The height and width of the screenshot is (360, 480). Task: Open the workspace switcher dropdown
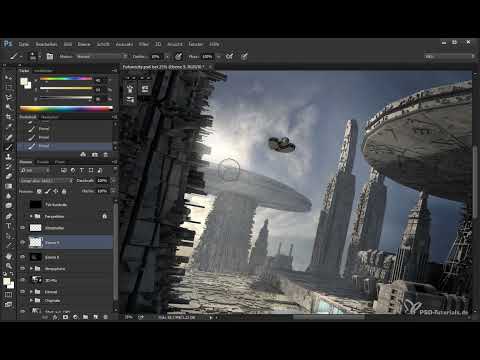pyautogui.click(x=450, y=57)
